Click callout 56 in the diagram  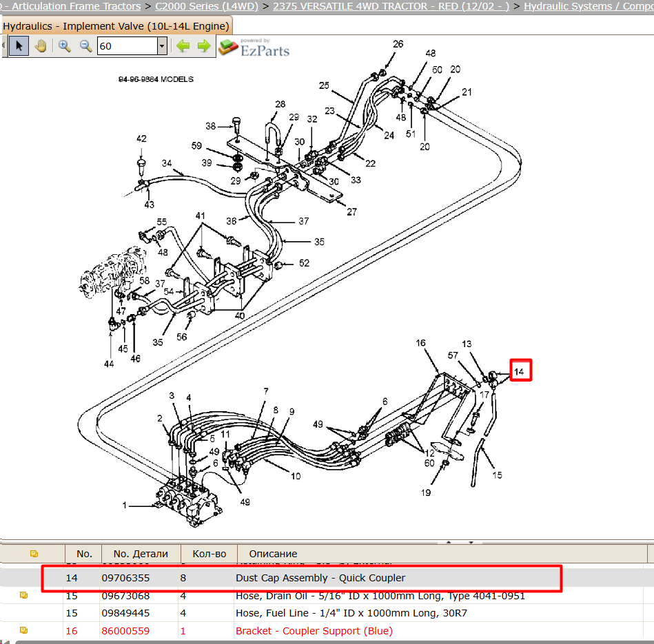[x=181, y=337]
